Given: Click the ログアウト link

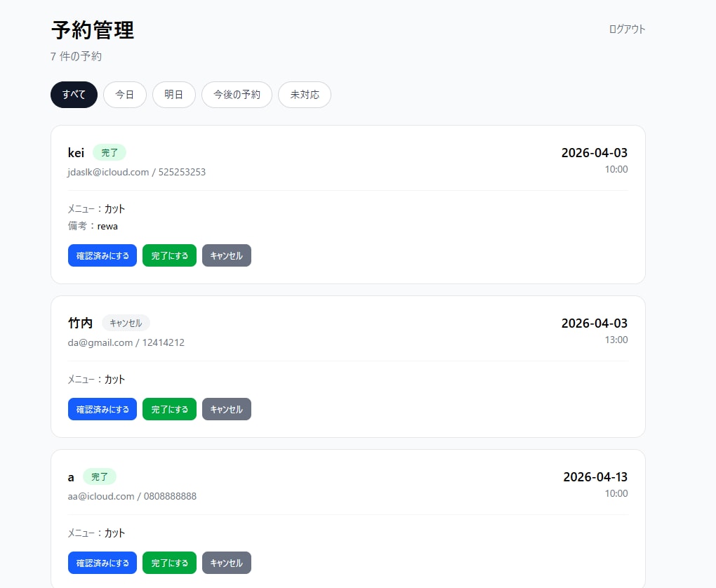Looking at the screenshot, I should click(x=627, y=29).
